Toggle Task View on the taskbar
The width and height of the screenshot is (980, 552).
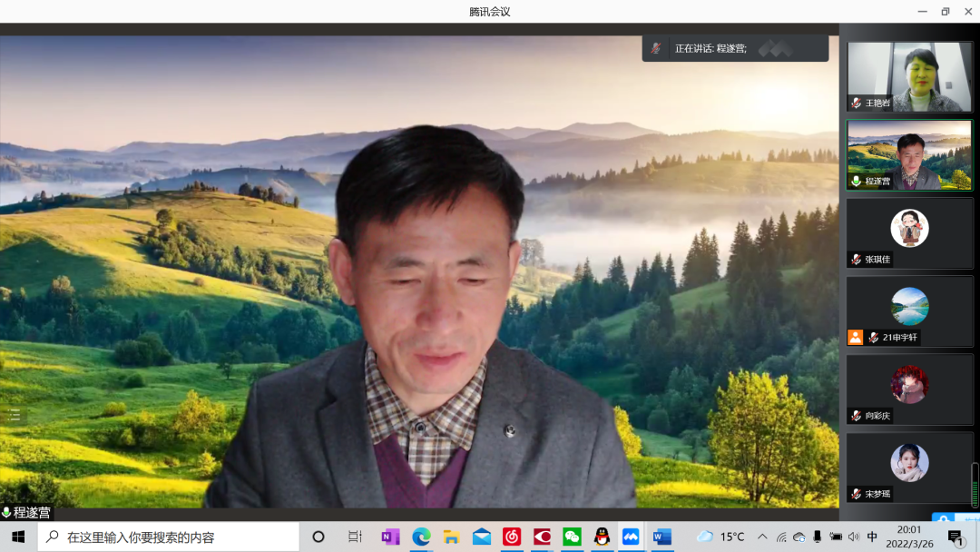pyautogui.click(x=355, y=537)
